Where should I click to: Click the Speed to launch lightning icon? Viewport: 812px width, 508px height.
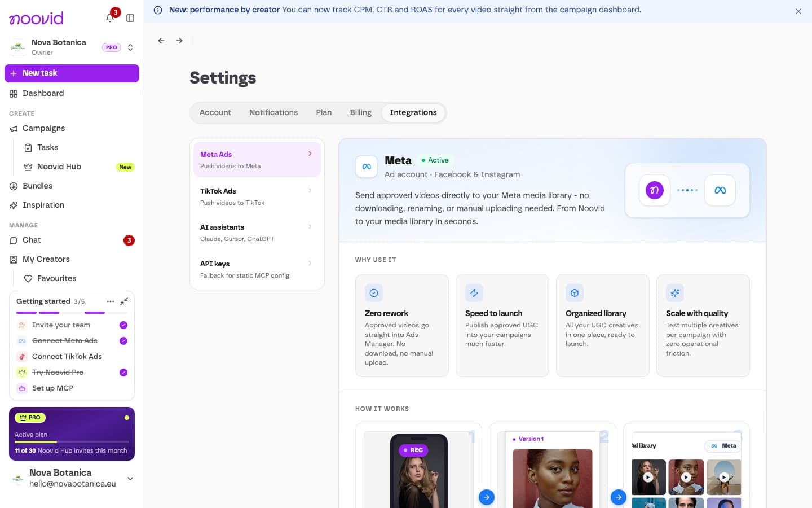(474, 293)
